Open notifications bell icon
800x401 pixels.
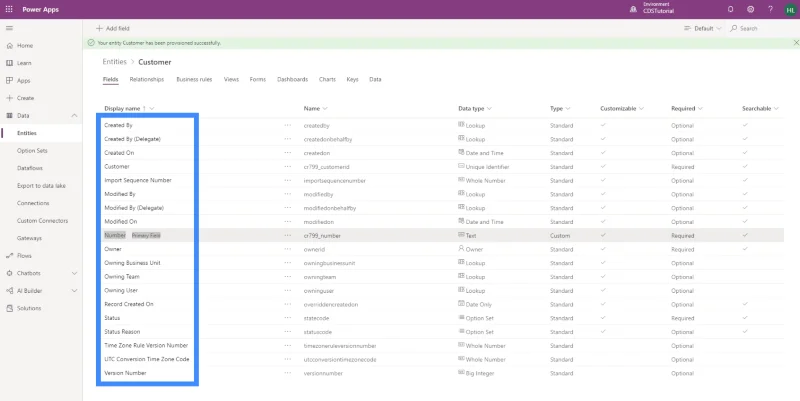(x=731, y=9)
